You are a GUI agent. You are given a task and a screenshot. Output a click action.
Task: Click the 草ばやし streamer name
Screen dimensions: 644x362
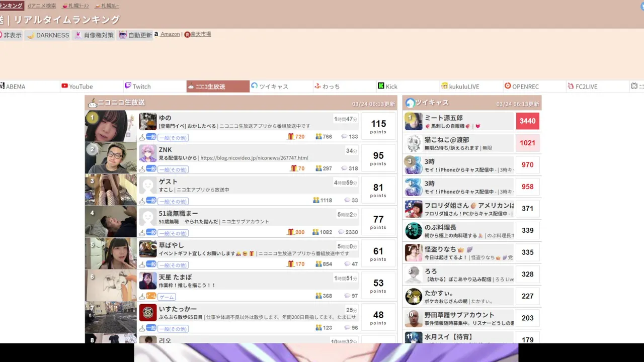click(x=172, y=245)
